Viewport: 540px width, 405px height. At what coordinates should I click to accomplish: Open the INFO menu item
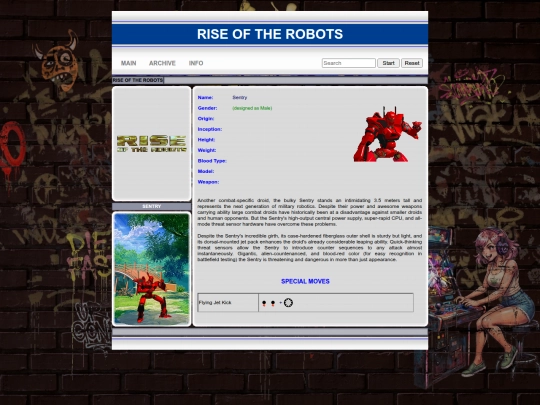pos(196,63)
